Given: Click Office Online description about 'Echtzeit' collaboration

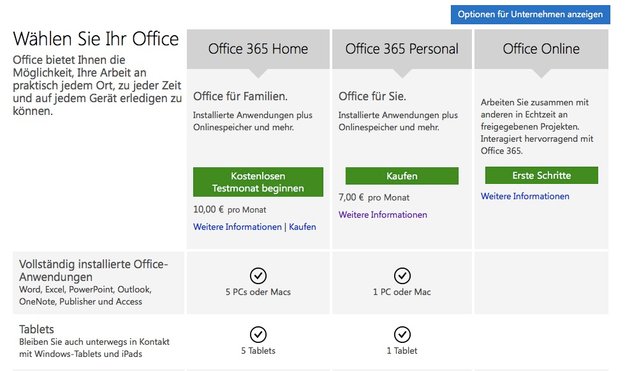Looking at the screenshot, I should pyautogui.click(x=537, y=126).
